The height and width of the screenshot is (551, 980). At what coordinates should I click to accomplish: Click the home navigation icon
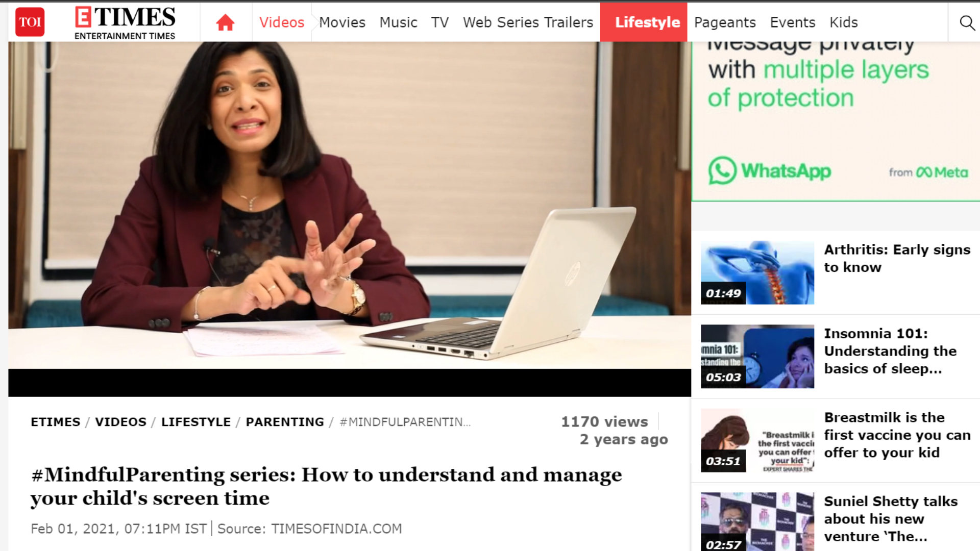pos(226,22)
